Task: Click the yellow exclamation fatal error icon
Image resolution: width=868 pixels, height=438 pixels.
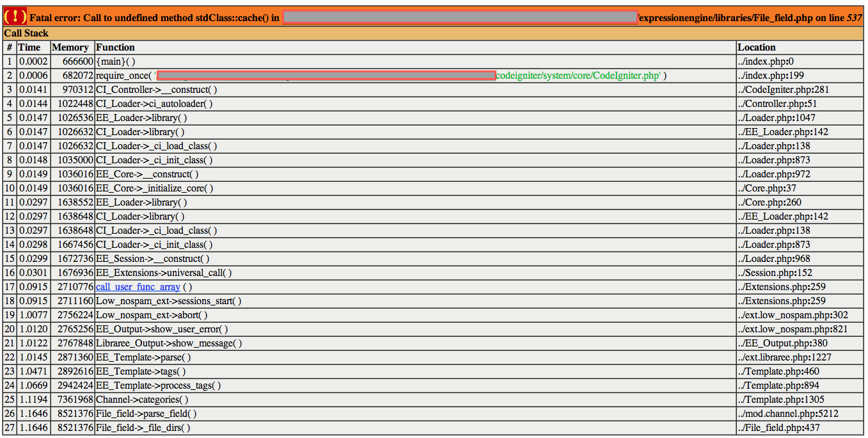Action: point(15,17)
